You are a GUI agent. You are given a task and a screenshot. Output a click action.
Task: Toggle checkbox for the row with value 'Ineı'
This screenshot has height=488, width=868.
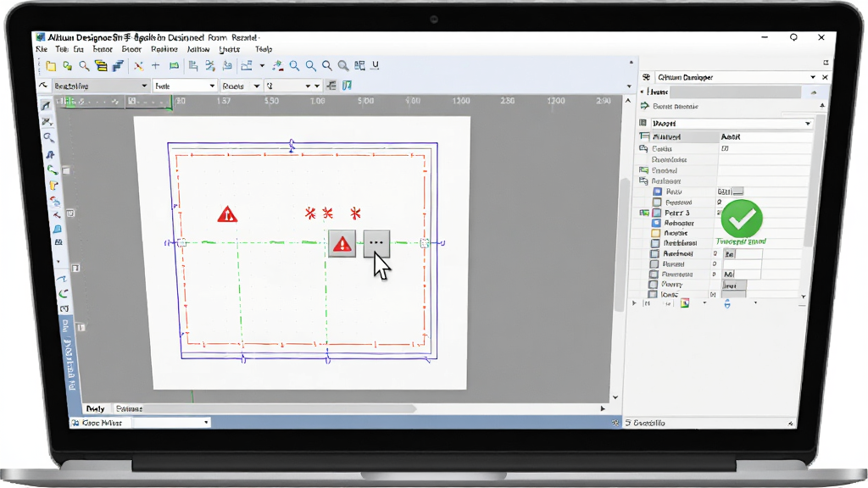point(654,285)
